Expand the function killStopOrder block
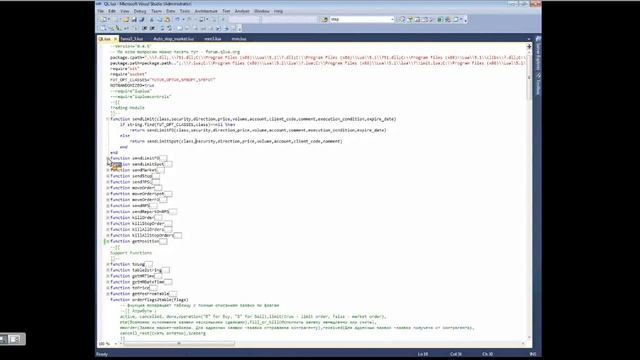 (x=108, y=224)
